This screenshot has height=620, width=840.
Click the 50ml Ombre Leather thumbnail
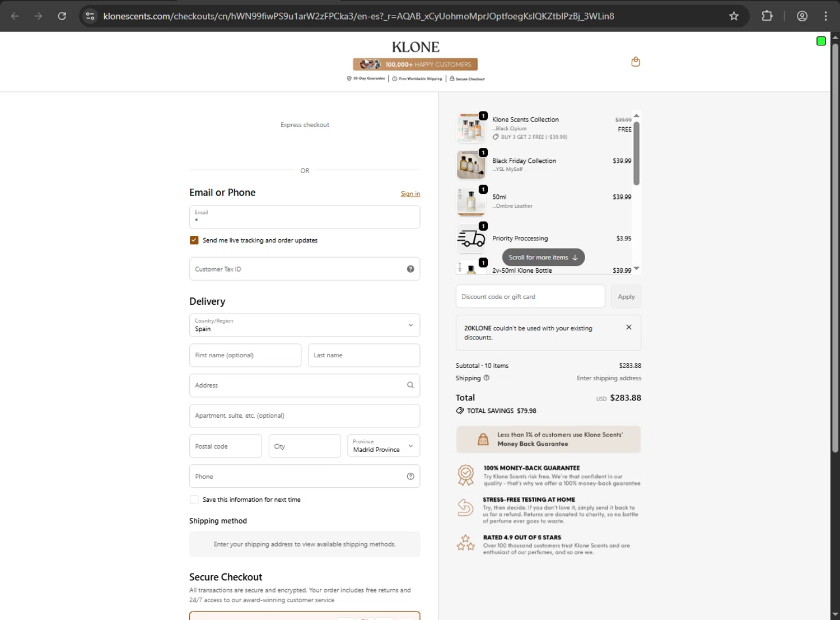471,202
